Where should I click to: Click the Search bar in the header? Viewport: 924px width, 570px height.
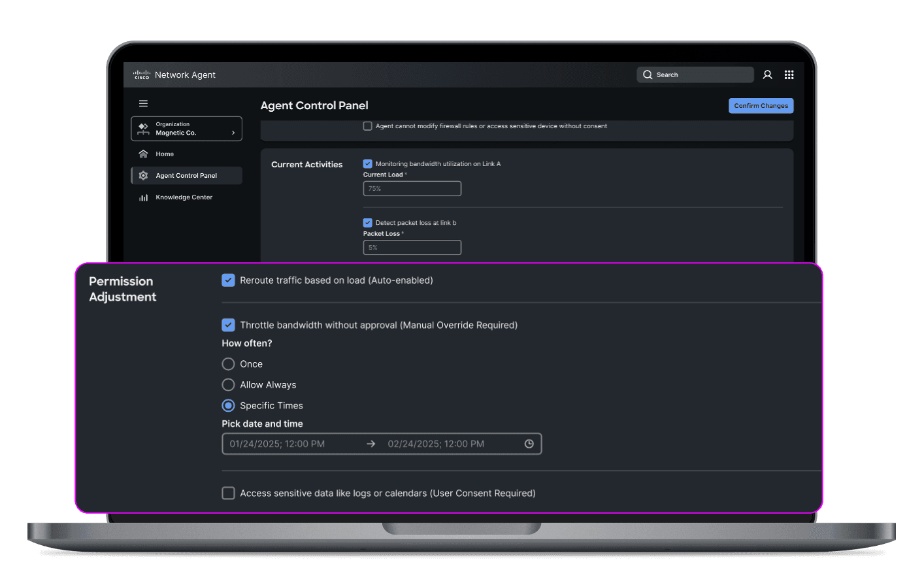[x=695, y=75]
